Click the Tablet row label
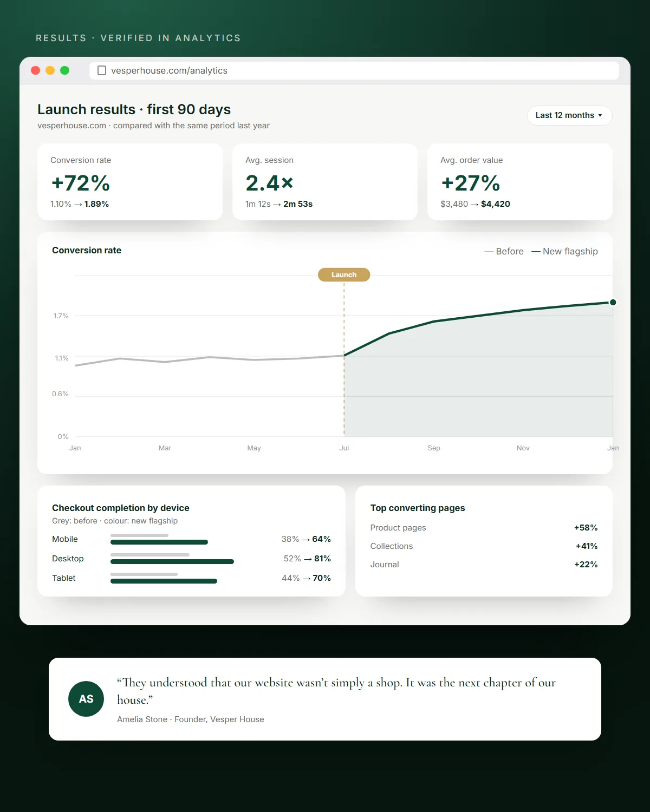Viewport: 650px width, 812px height. (64, 578)
